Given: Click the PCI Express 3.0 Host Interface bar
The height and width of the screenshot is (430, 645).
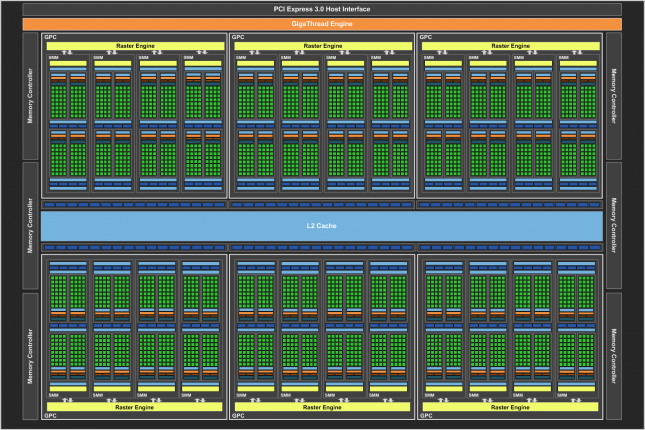Looking at the screenshot, I should point(322,9).
